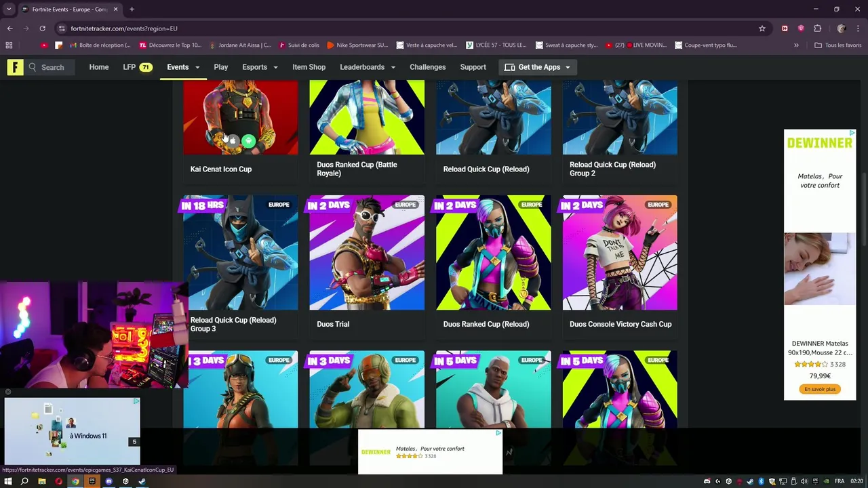Click the Fortnite Tracker F logo
This screenshot has height=488, width=868.
point(15,67)
